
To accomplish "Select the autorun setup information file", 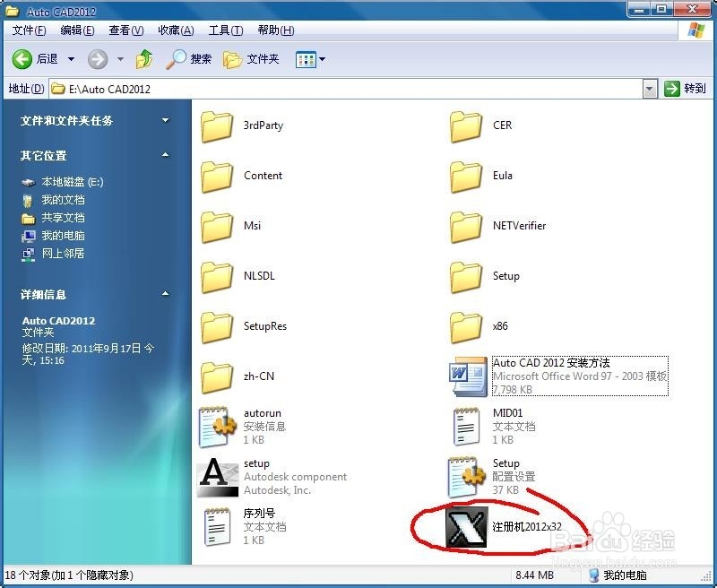I will pyautogui.click(x=243, y=427).
